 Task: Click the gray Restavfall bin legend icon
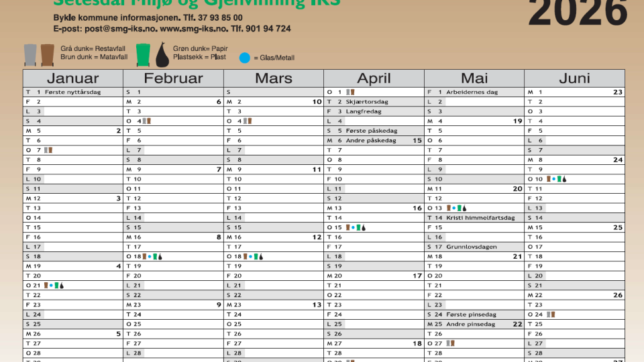tap(30, 54)
